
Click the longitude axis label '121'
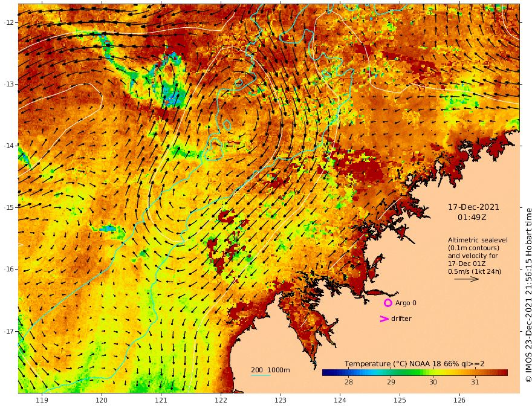point(161,400)
